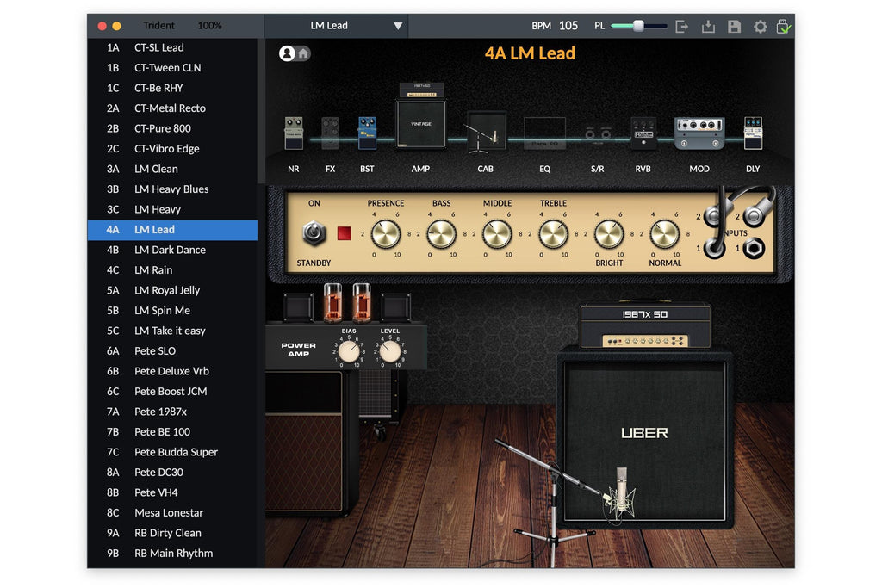
Task: Click the NR noise reduction pedal
Action: [294, 133]
